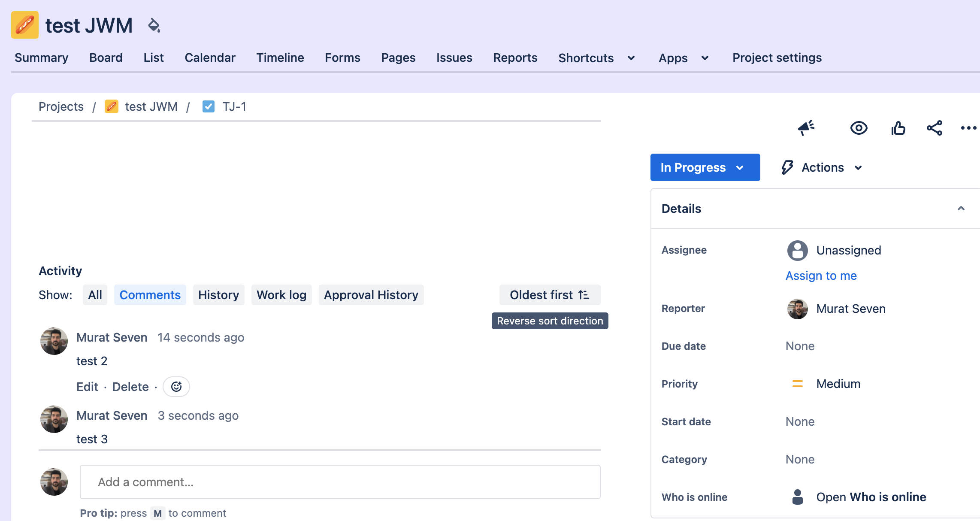Screen dimensions: 980x521
Task: Open the share issue icon
Action: [934, 128]
